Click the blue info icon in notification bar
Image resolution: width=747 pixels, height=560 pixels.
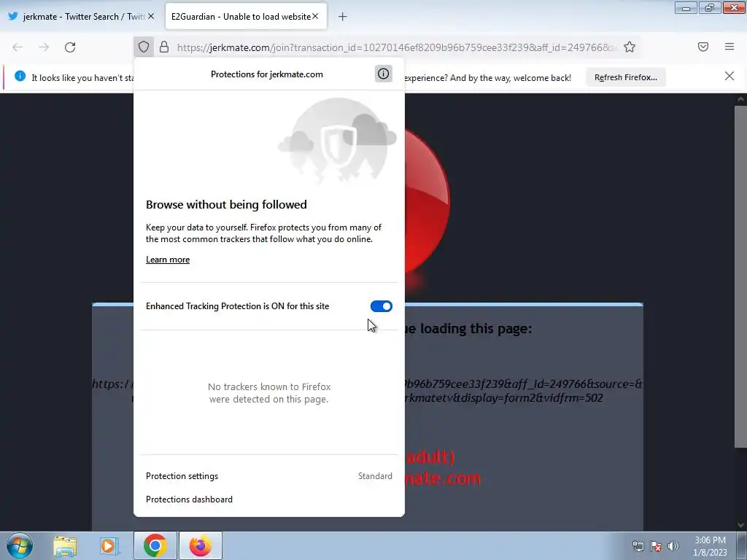[20, 76]
